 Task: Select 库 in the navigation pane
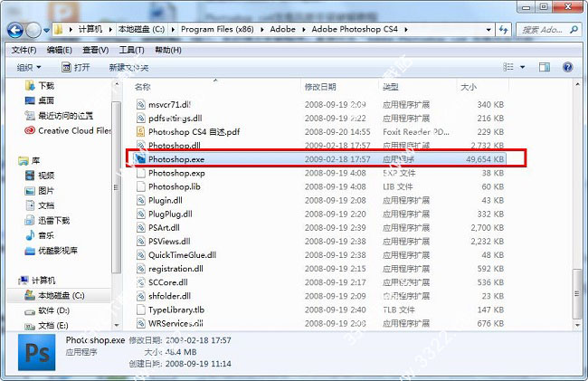[29, 161]
